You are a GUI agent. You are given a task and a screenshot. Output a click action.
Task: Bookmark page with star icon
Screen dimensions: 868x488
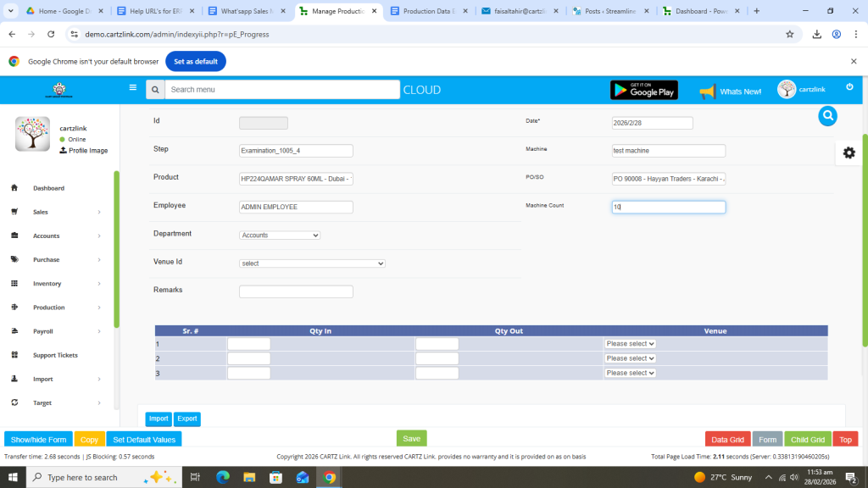[x=789, y=34]
